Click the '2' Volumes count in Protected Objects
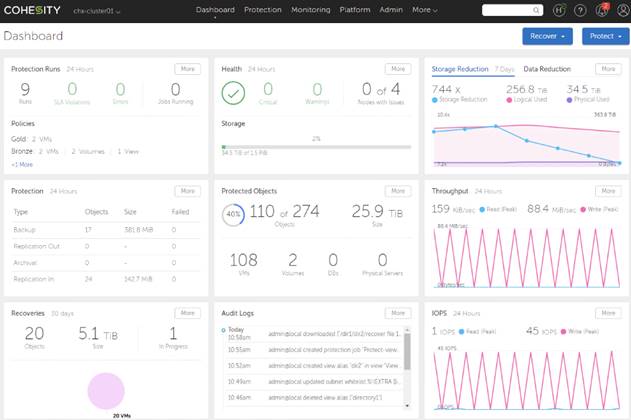The height and width of the screenshot is (420, 631). pyautogui.click(x=293, y=260)
